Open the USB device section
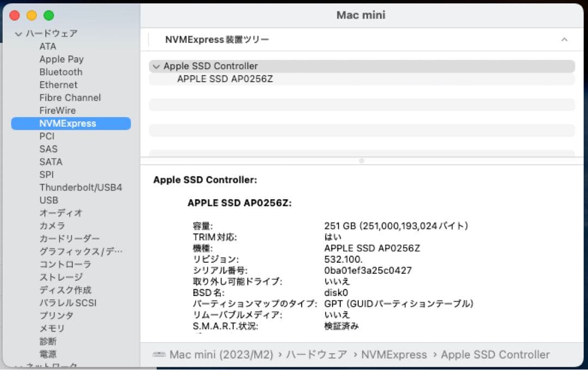The image size is (588, 370). pos(49,200)
